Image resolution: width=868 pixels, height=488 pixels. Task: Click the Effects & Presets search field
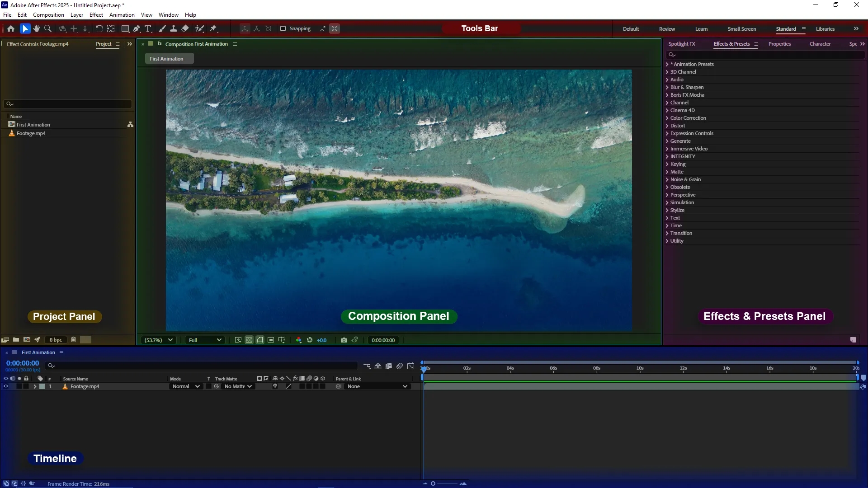click(765, 55)
